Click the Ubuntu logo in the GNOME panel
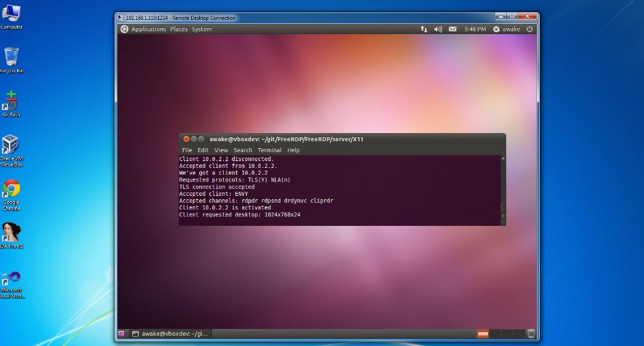The image size is (644, 346). point(124,29)
